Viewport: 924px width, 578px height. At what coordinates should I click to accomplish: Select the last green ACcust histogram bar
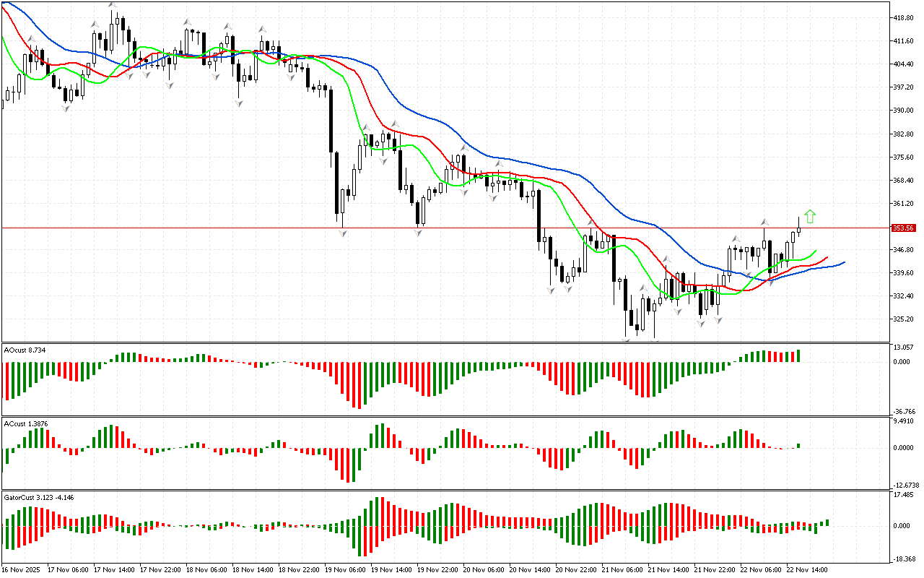pyautogui.click(x=798, y=446)
